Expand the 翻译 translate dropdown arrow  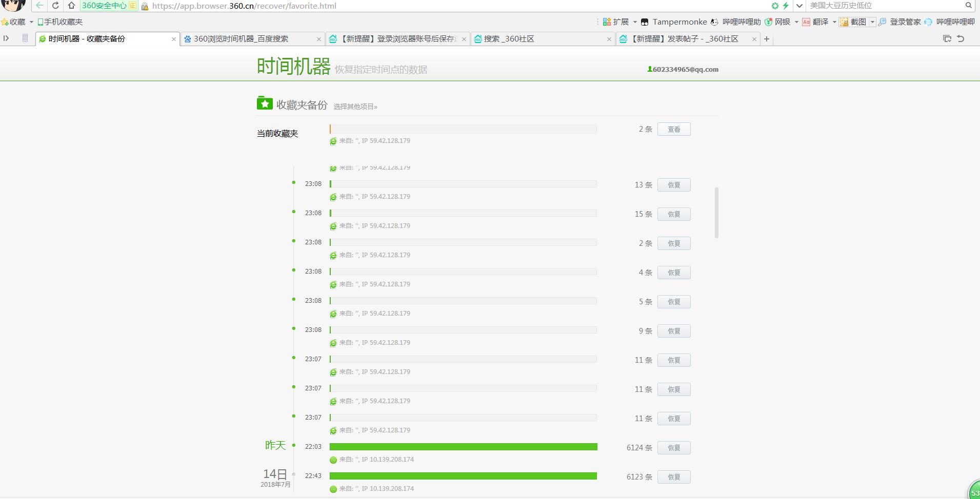point(834,22)
